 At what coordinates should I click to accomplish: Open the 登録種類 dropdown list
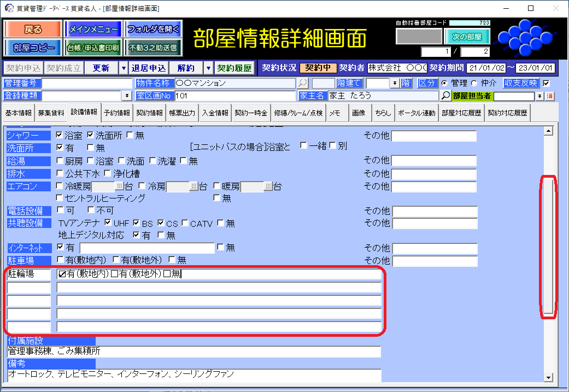tap(127, 96)
